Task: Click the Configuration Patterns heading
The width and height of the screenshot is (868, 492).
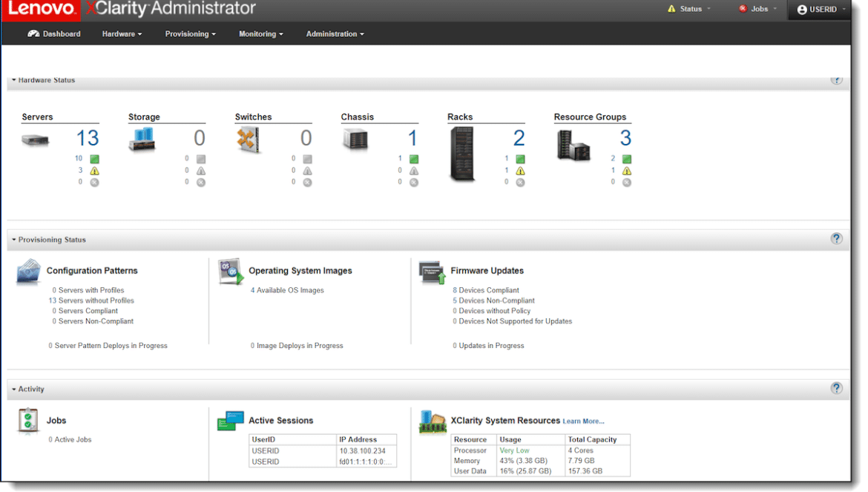Action: pyautogui.click(x=92, y=271)
